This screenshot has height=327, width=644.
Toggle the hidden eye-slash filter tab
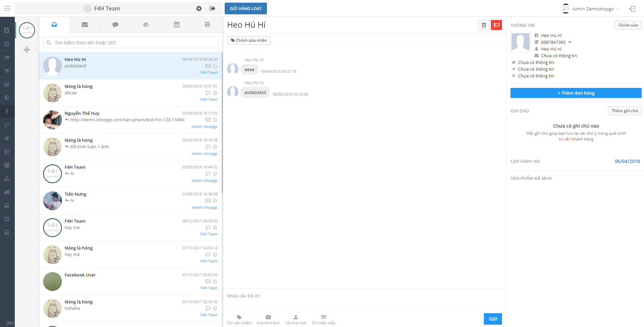[146, 25]
